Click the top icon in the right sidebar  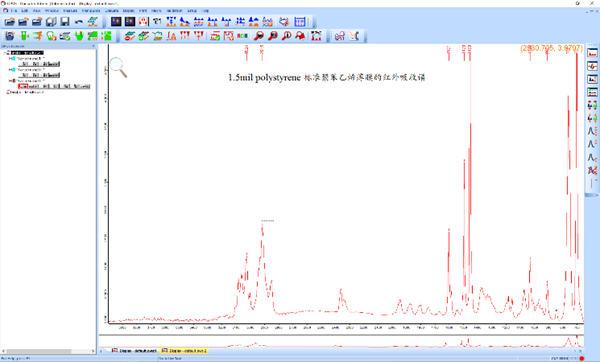tap(592, 53)
